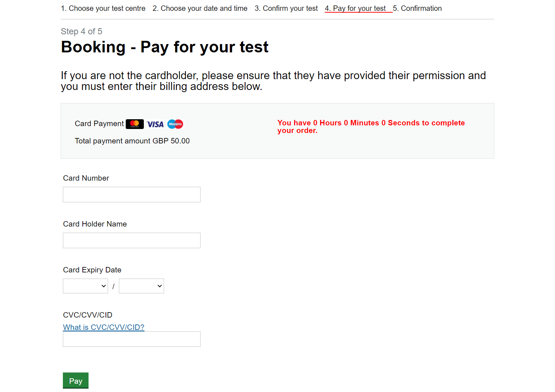Click the Card Number label
Viewport: 555px width, 392px height.
click(86, 178)
